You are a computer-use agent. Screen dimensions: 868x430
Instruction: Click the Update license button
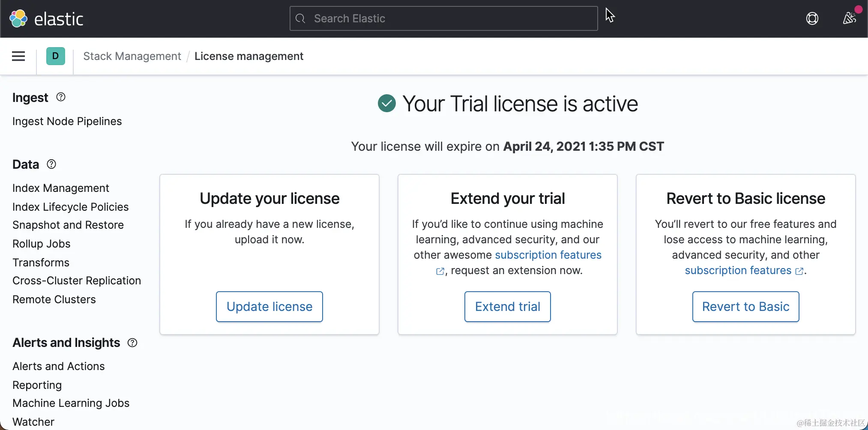(269, 307)
